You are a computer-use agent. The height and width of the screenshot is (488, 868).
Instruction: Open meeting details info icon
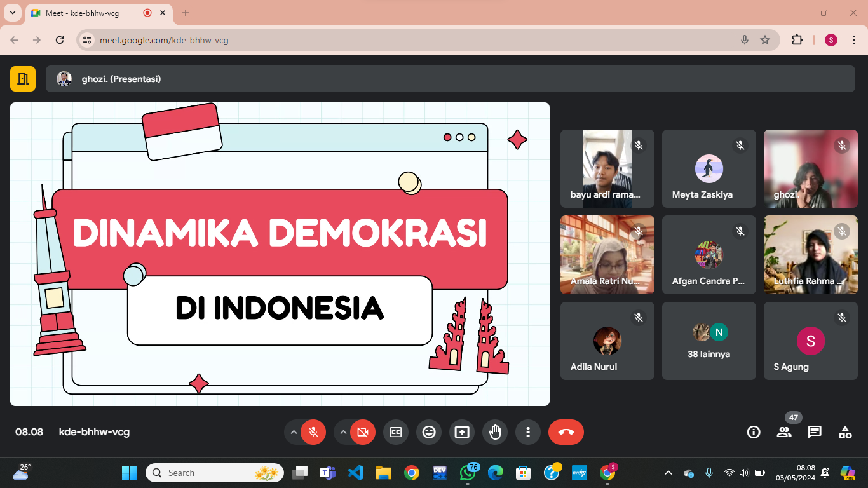coord(754,432)
